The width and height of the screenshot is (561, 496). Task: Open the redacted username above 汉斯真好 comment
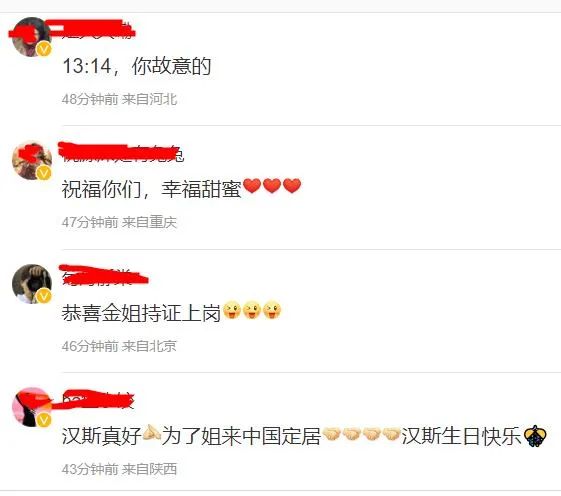98,399
